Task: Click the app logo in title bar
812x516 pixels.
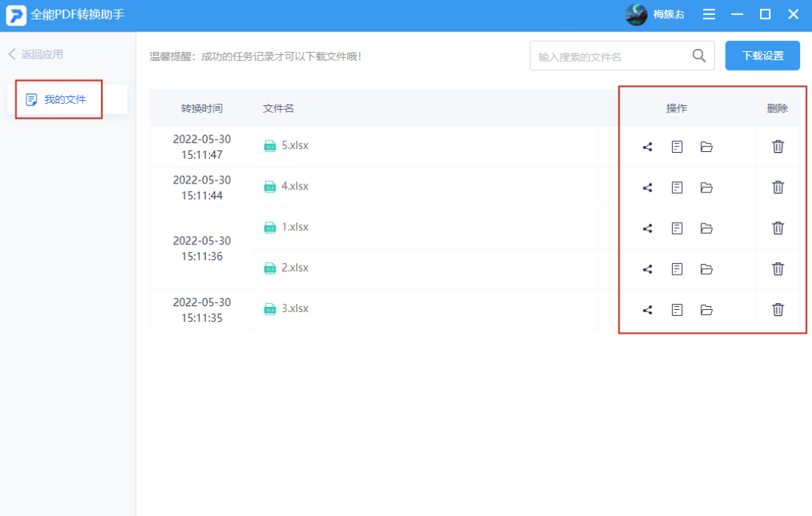Action: pos(16,14)
